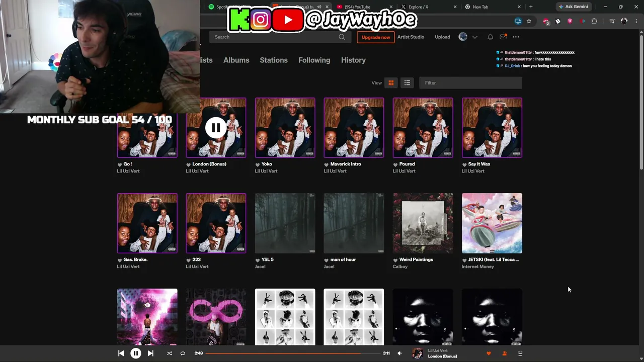Close the New Tab browser tab

coord(519,7)
